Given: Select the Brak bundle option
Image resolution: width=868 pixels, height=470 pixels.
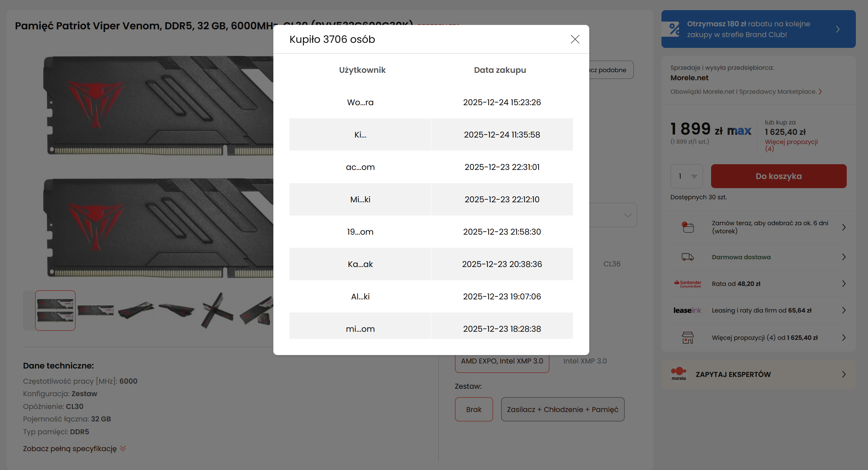Looking at the screenshot, I should 473,409.
